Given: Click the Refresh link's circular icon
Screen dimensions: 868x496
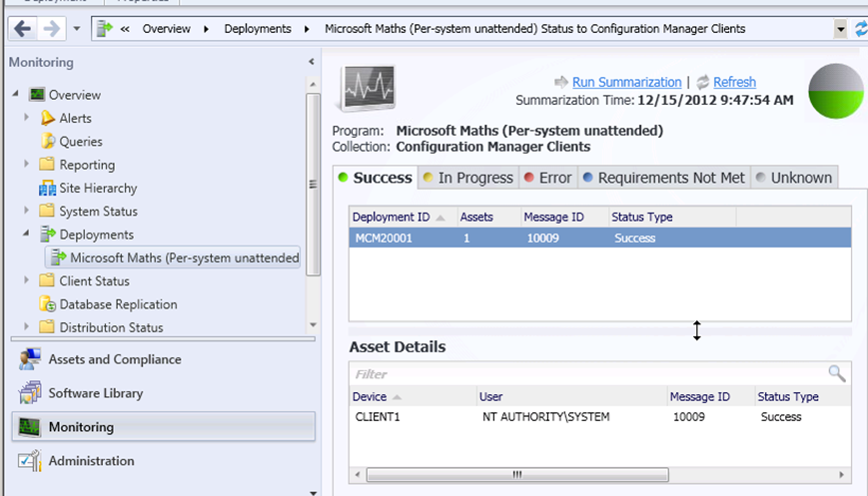Looking at the screenshot, I should point(703,82).
